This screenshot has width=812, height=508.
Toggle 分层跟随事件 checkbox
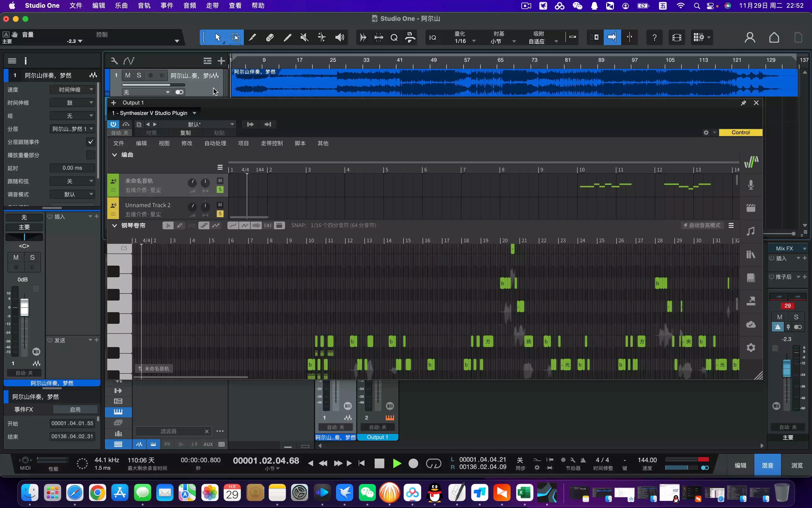pyautogui.click(x=90, y=142)
